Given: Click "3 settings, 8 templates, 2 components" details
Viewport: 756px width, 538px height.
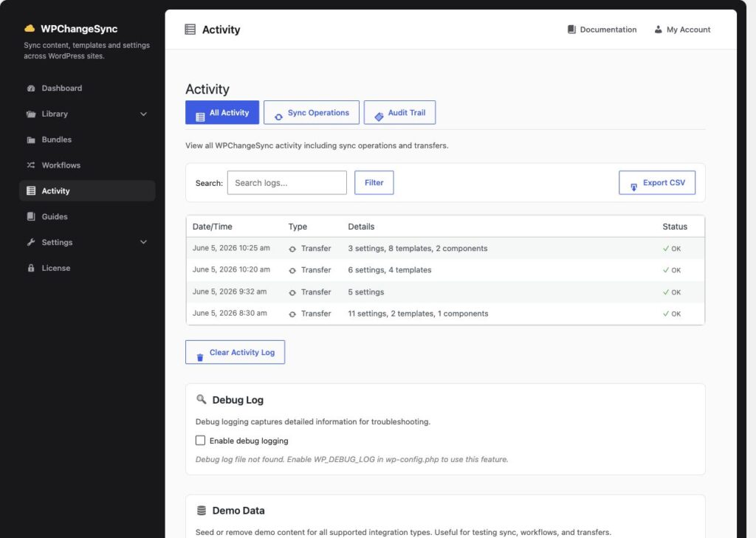Looking at the screenshot, I should click(418, 248).
